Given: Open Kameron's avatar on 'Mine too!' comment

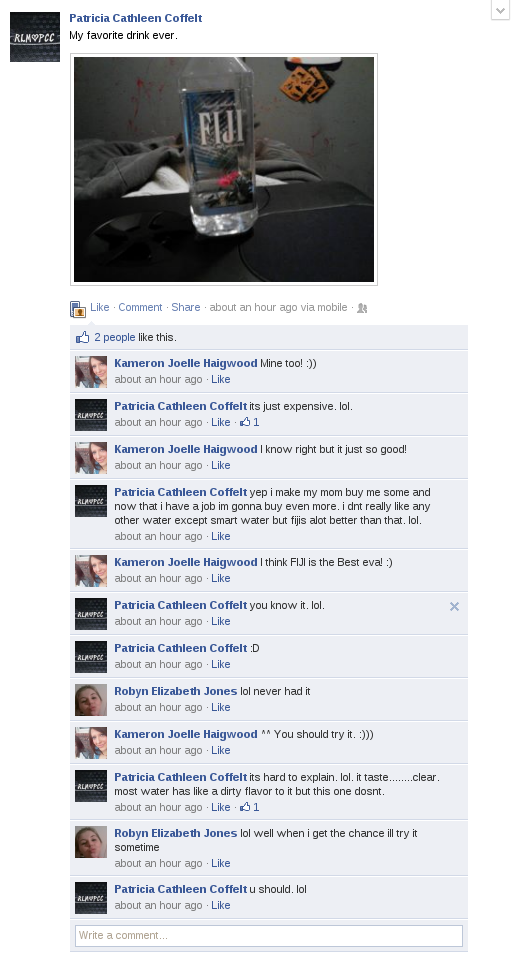Looking at the screenshot, I should (91, 372).
